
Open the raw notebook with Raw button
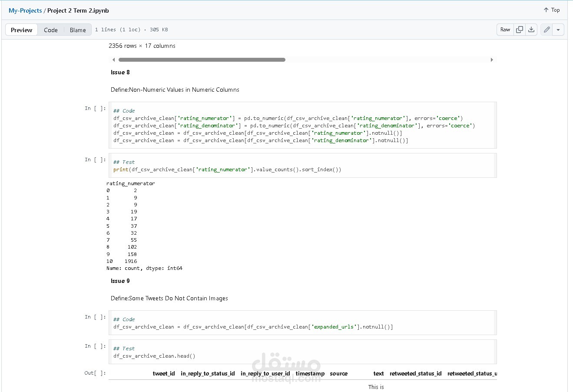coord(505,30)
